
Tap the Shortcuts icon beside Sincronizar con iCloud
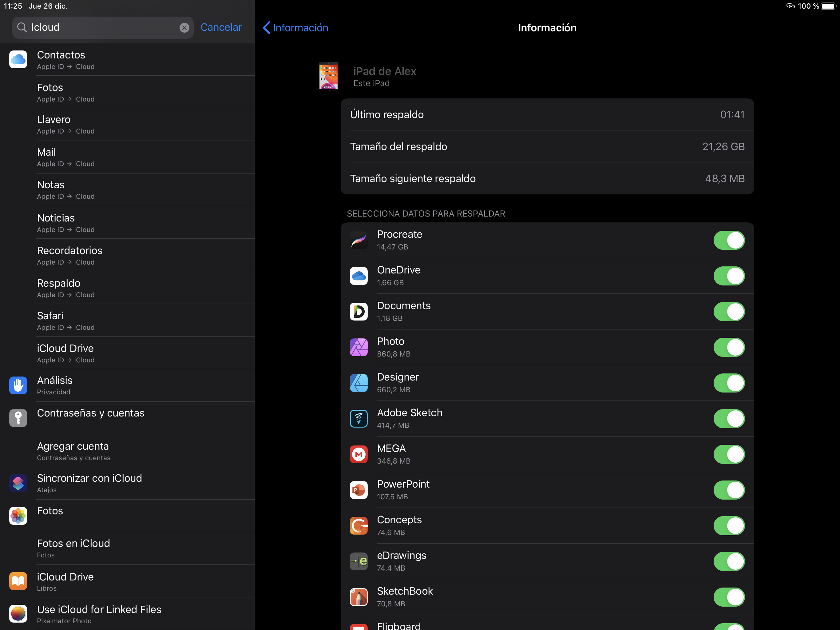pyautogui.click(x=18, y=483)
